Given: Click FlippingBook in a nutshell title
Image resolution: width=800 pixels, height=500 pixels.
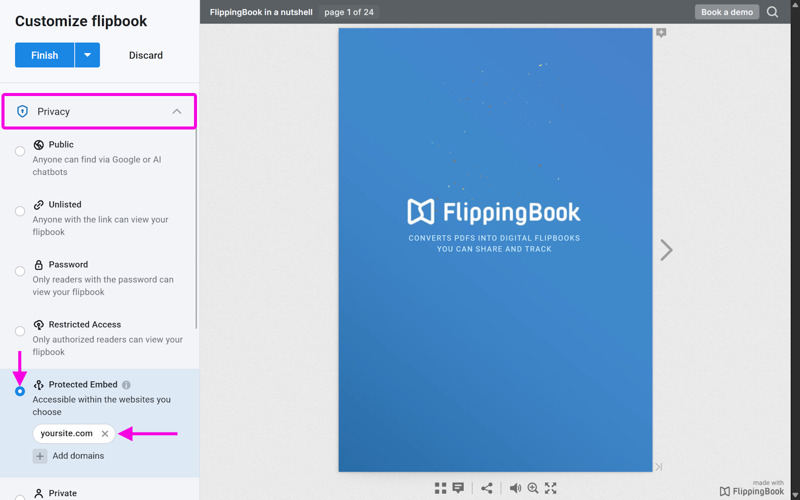Looking at the screenshot, I should pos(261,12).
